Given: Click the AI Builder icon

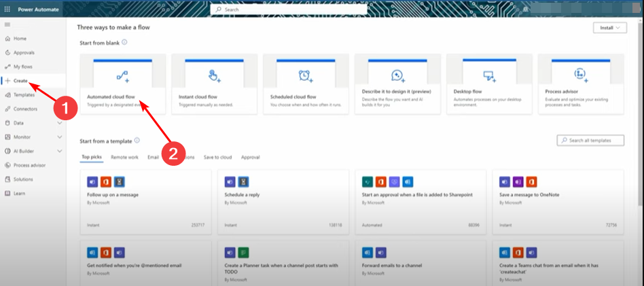Looking at the screenshot, I should (7, 151).
